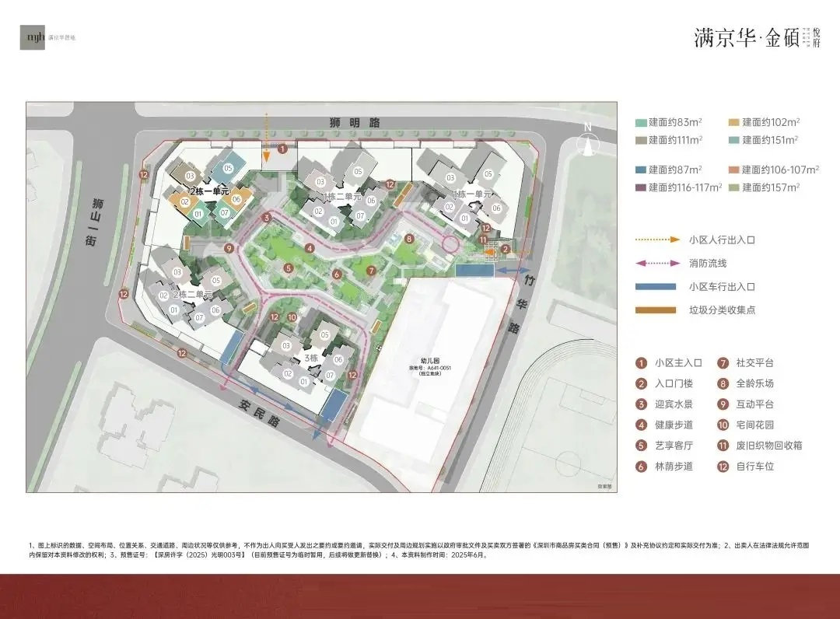Viewport: 840px width, 619px height.
Task: Click legend number 7 beside 社交平台
Action: pos(723,363)
